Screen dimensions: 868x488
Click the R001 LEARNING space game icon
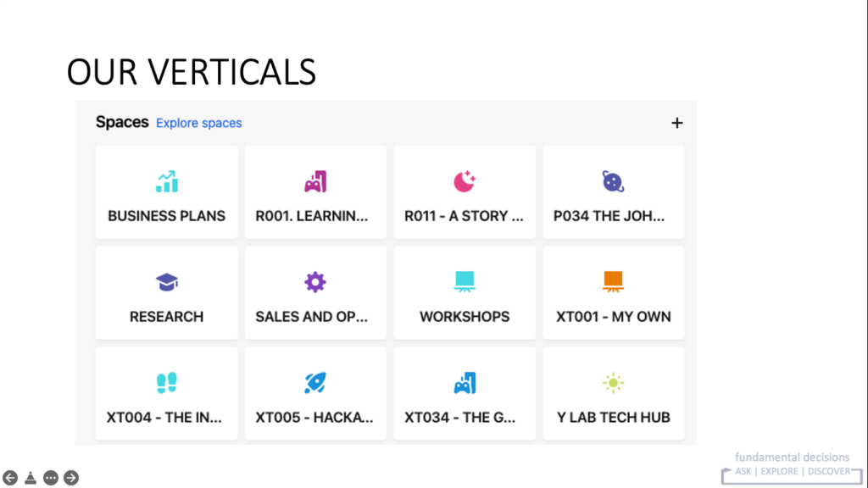pos(315,181)
